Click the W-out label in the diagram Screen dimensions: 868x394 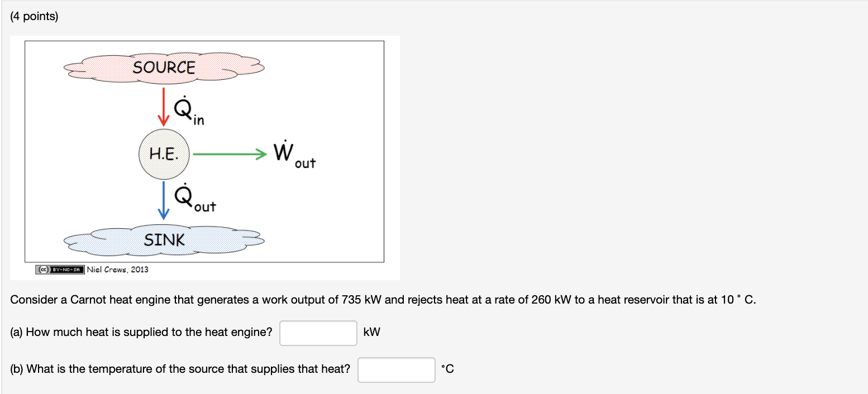[x=292, y=156]
